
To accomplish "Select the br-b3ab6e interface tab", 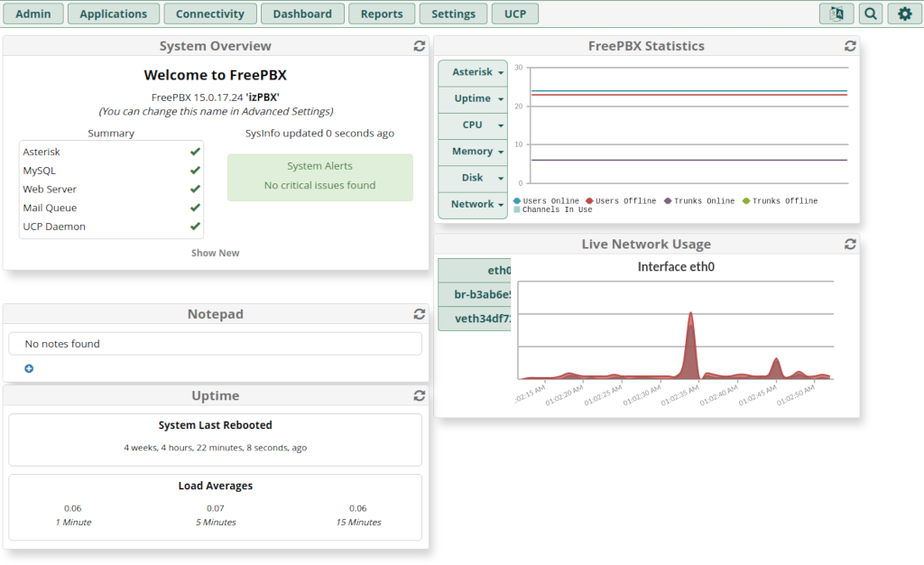I will (x=475, y=294).
